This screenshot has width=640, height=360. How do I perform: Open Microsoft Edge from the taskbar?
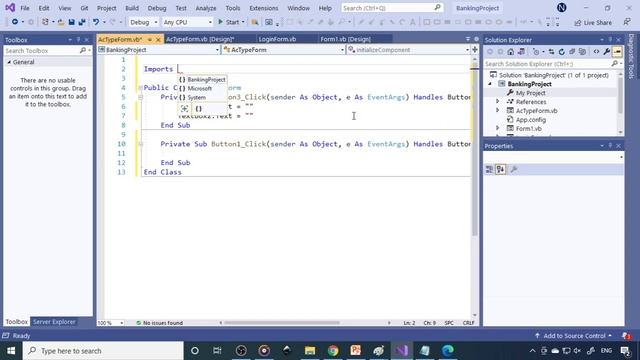coord(448,351)
